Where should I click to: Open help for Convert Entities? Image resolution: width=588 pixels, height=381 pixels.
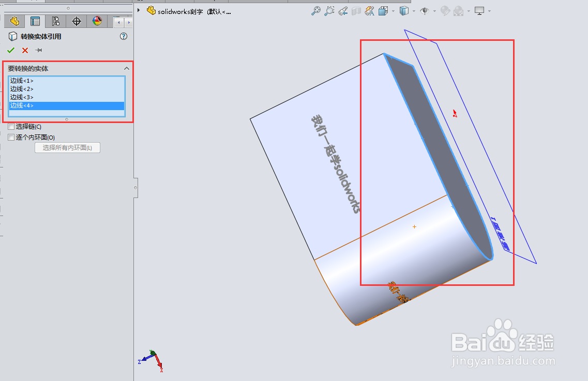coord(124,36)
